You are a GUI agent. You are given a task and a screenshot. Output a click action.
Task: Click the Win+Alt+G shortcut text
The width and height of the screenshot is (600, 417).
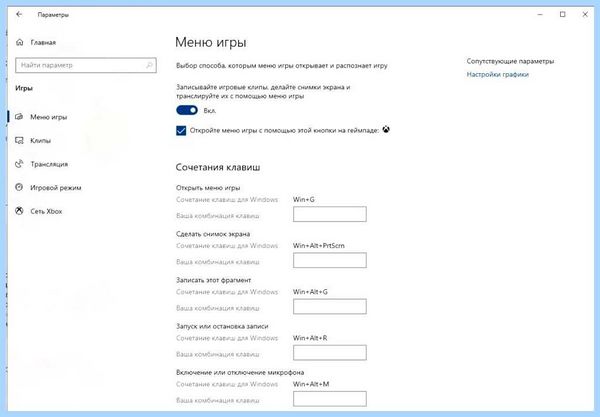pos(310,292)
